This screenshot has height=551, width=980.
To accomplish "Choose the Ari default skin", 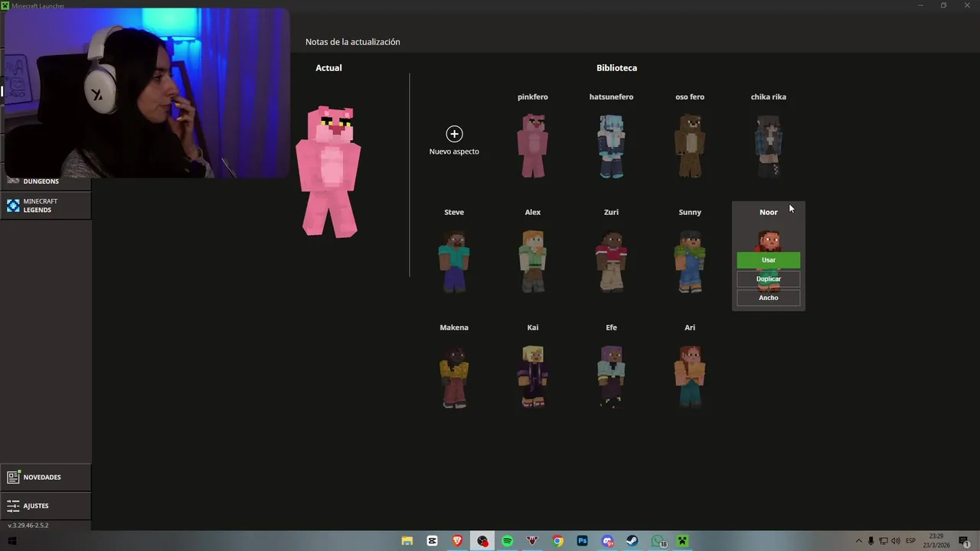I will tap(690, 377).
